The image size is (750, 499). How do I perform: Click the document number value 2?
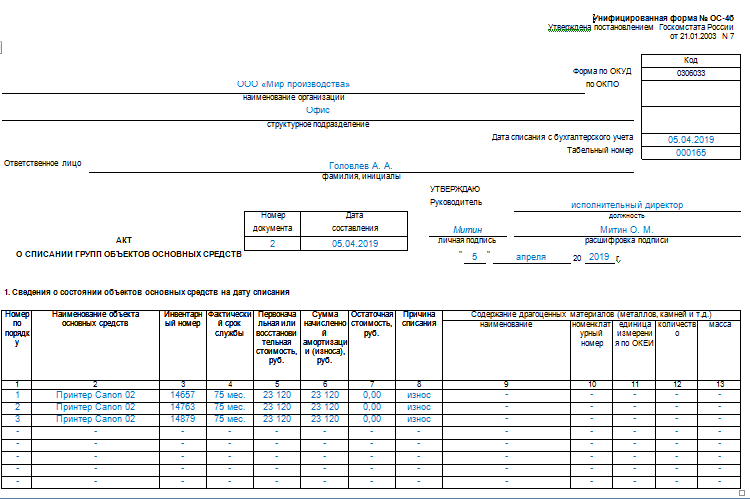[x=273, y=244]
